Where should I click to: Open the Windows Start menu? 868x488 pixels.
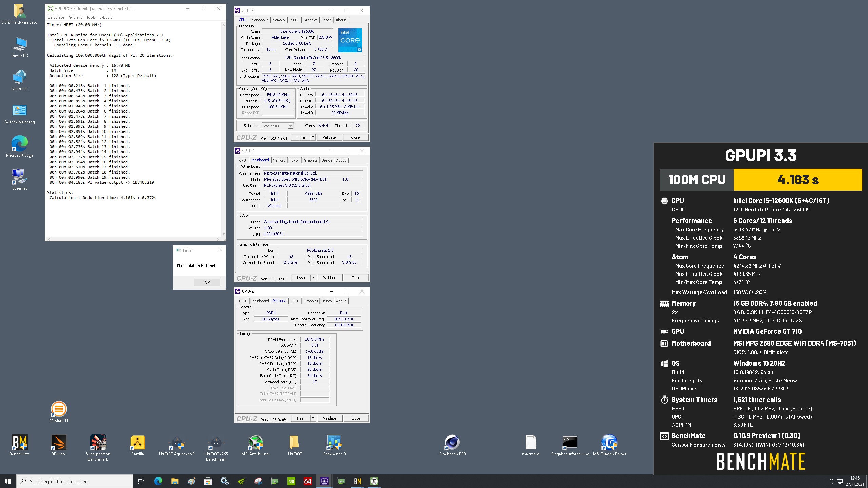click(x=8, y=481)
